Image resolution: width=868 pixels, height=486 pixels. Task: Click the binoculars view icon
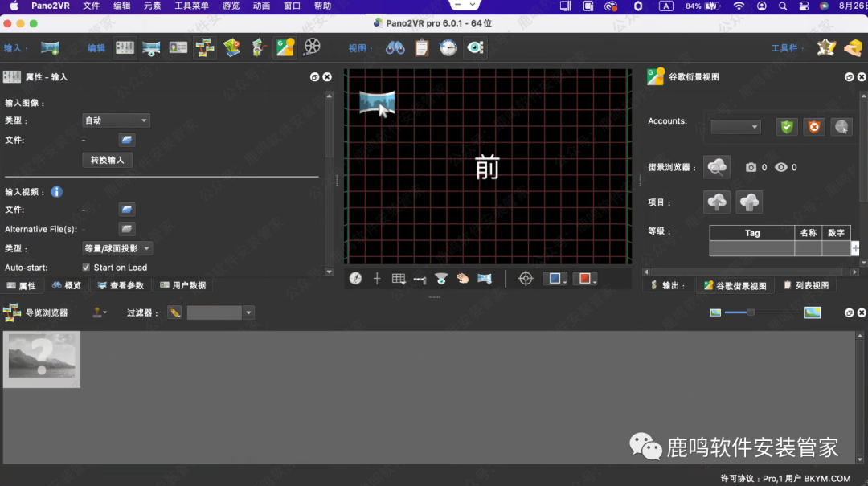395,48
